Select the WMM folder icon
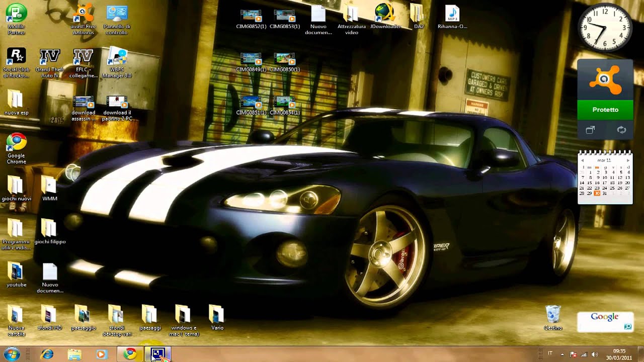The height and width of the screenshot is (362, 644). 49,189
